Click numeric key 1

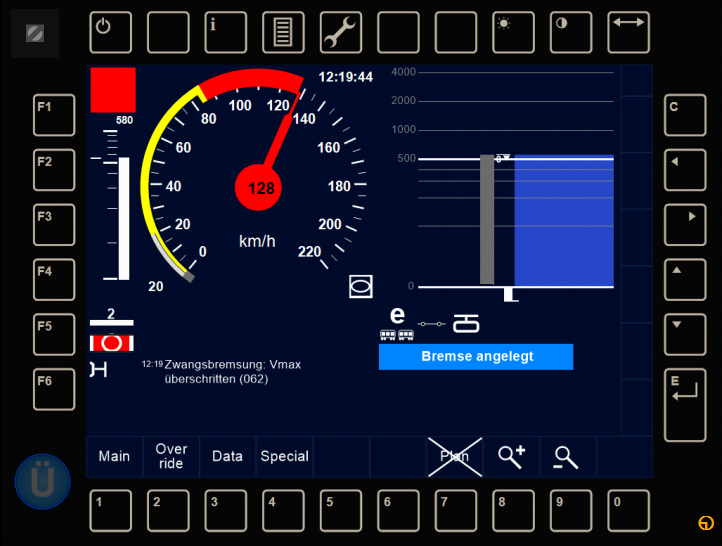coord(111,511)
